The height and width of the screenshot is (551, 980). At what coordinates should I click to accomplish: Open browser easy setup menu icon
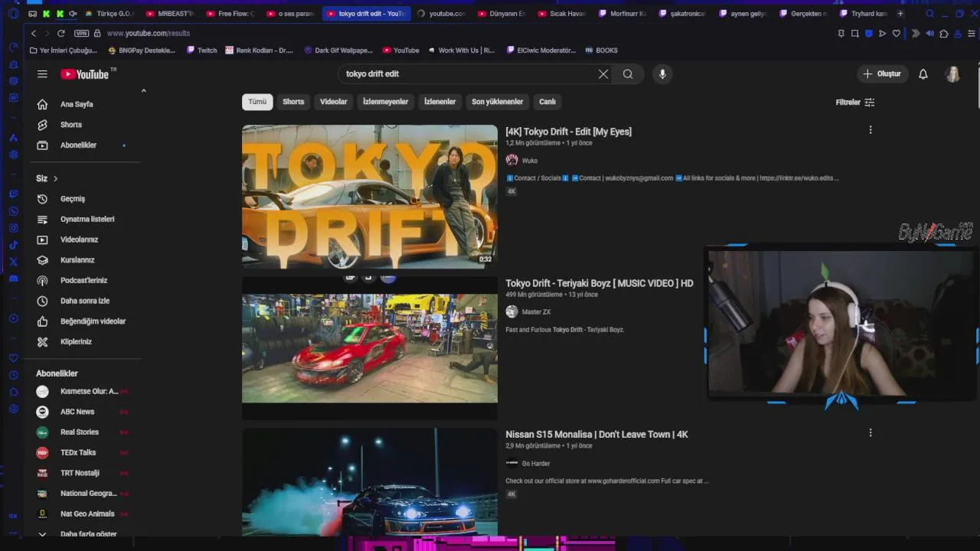pos(972,34)
